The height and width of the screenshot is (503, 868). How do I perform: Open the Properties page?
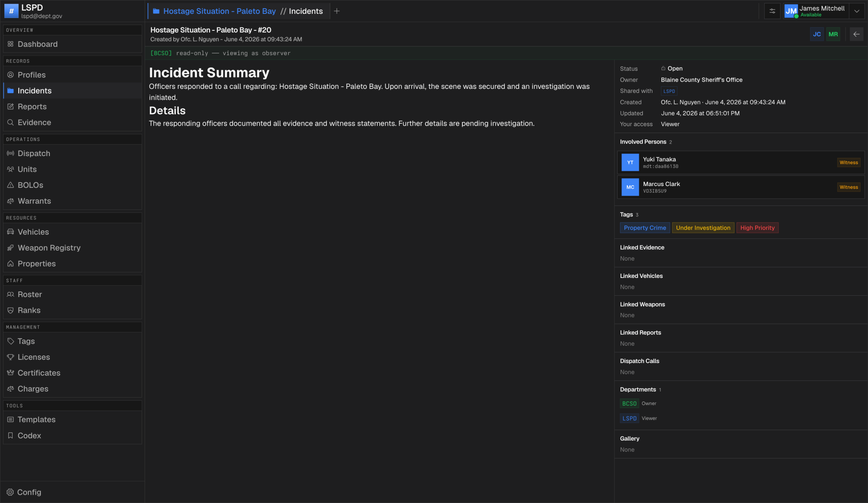coord(72,264)
